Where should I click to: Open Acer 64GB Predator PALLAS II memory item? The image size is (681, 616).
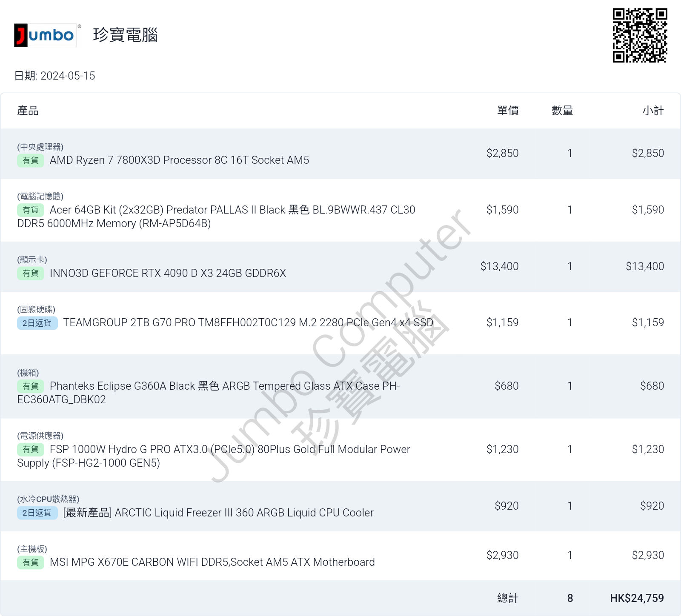coord(216,217)
